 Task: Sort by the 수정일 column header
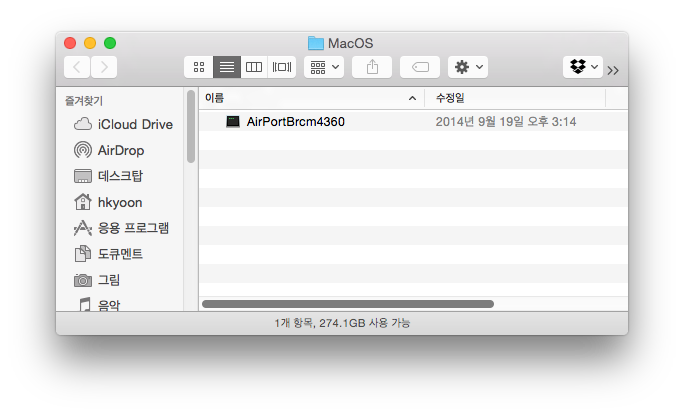[515, 98]
